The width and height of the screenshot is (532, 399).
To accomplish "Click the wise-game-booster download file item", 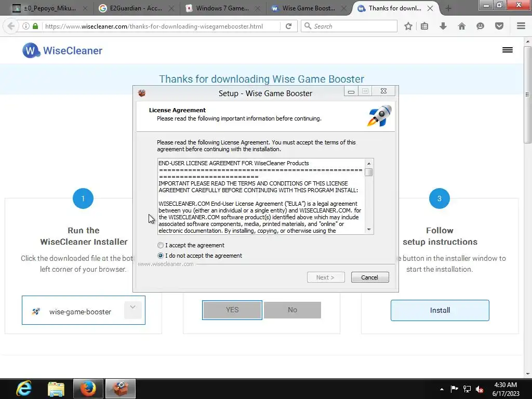I will pos(84,310).
